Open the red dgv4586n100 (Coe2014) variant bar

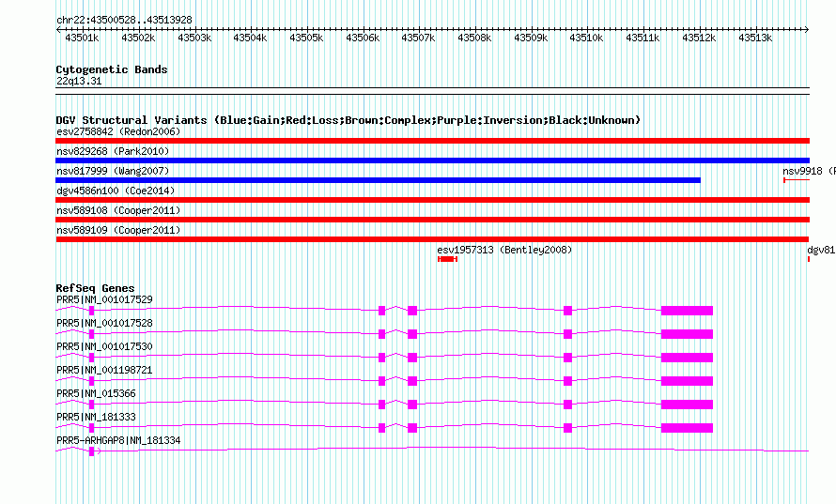coord(432,200)
